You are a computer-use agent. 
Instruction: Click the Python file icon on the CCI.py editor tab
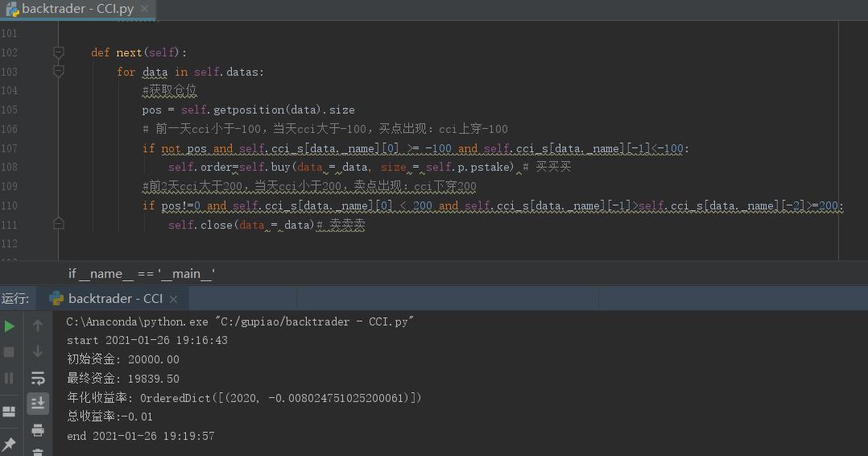click(12, 9)
